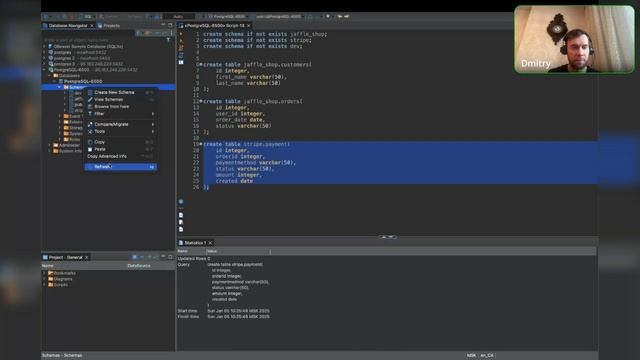Click the navigator filter funnel icon
This screenshot has height=360, width=640.
coord(169,40)
